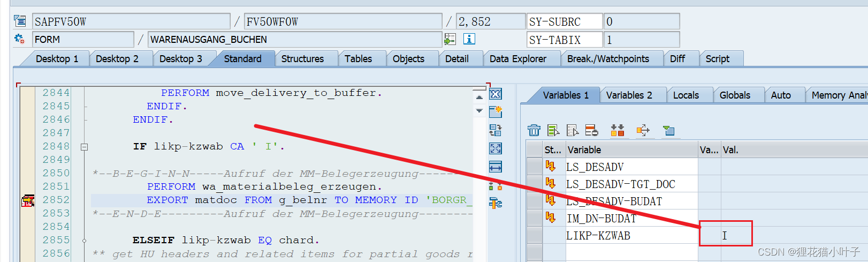Click the LS_DESADV variable name cell
868x262 pixels.
click(x=632, y=167)
